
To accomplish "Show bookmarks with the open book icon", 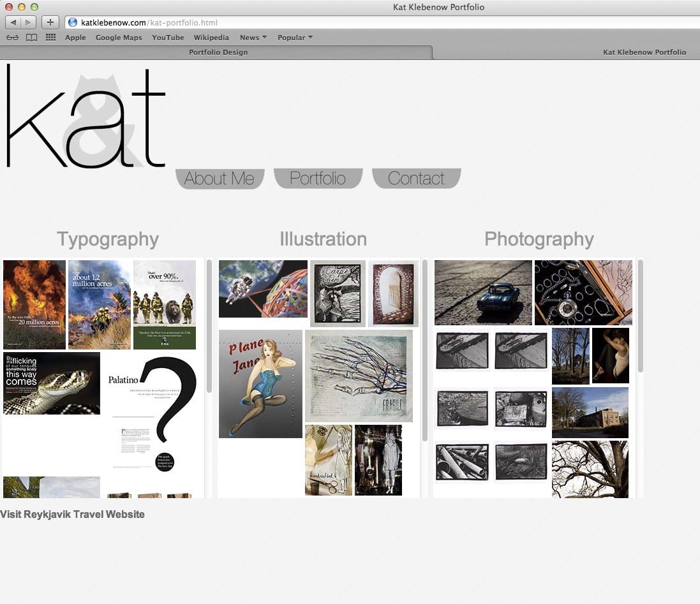I will click(x=31, y=38).
